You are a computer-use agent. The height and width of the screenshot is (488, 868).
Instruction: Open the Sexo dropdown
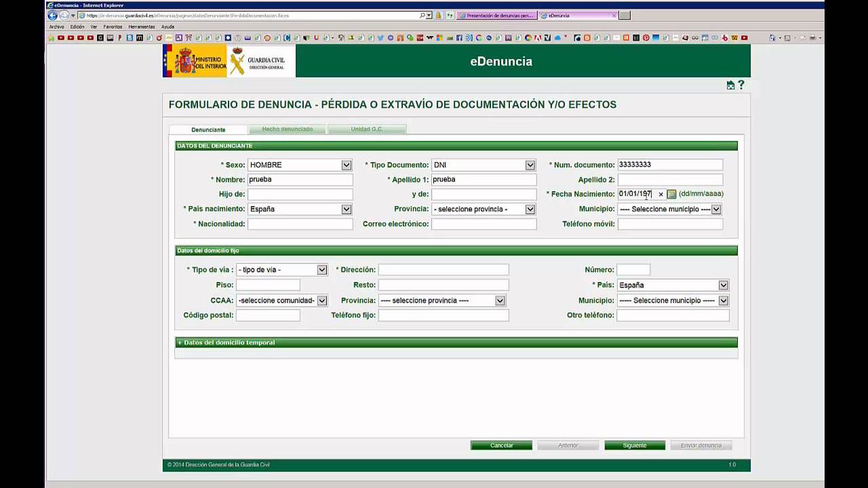point(300,165)
